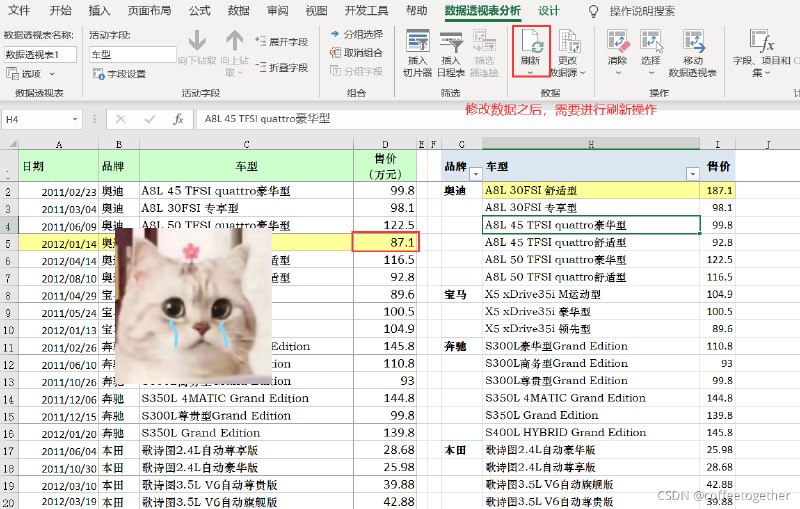Screen dimensions: 800x509
Task: Click the 操作说明搜索 search box
Action: [x=642, y=11]
